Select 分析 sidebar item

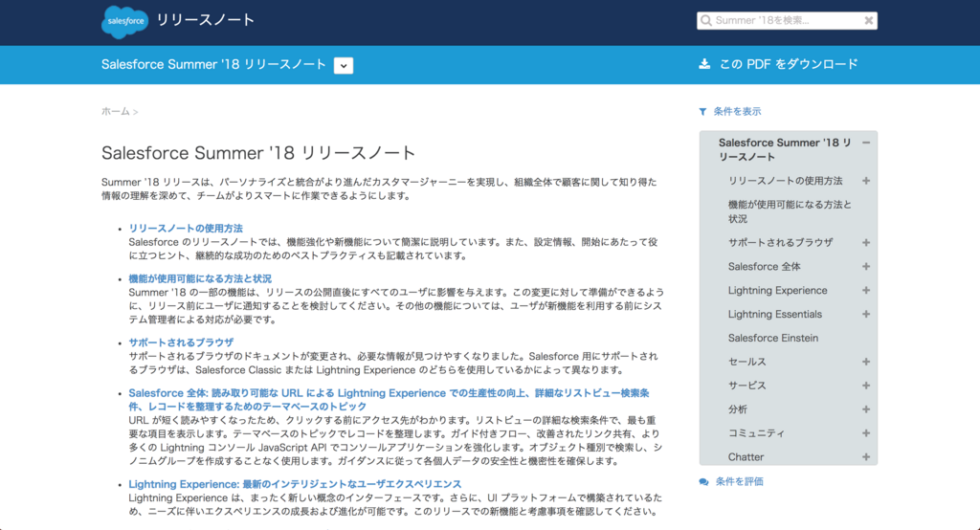click(738, 409)
